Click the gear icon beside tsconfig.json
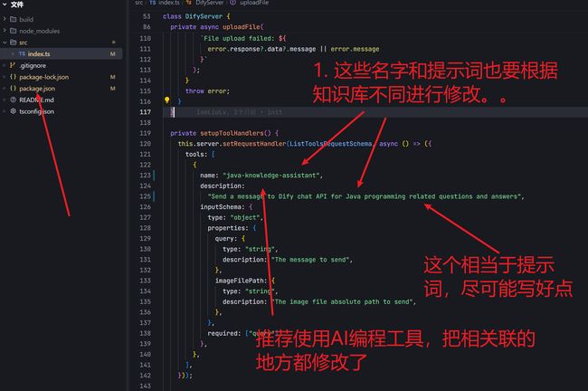This screenshot has width=588, height=391. tap(14, 111)
